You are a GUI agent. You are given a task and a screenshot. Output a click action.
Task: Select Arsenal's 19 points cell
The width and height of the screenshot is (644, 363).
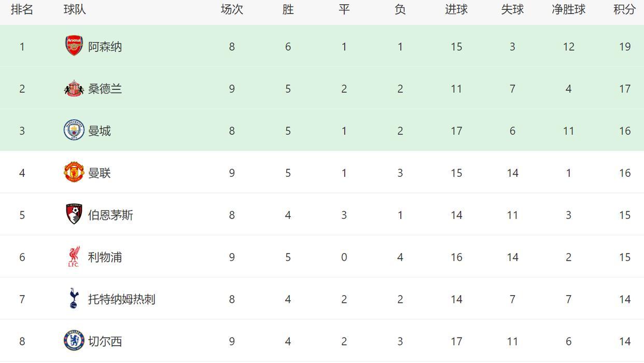(624, 47)
